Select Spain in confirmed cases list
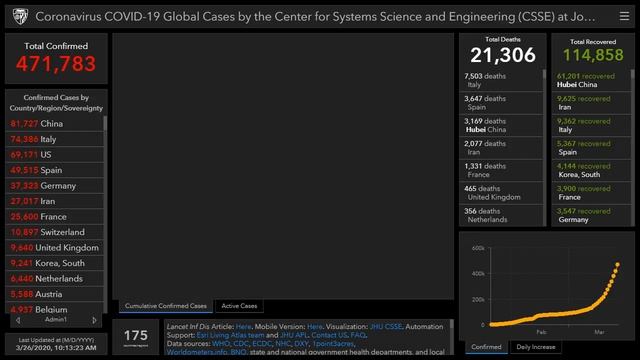Image resolution: width=640 pixels, height=360 pixels. click(55, 170)
